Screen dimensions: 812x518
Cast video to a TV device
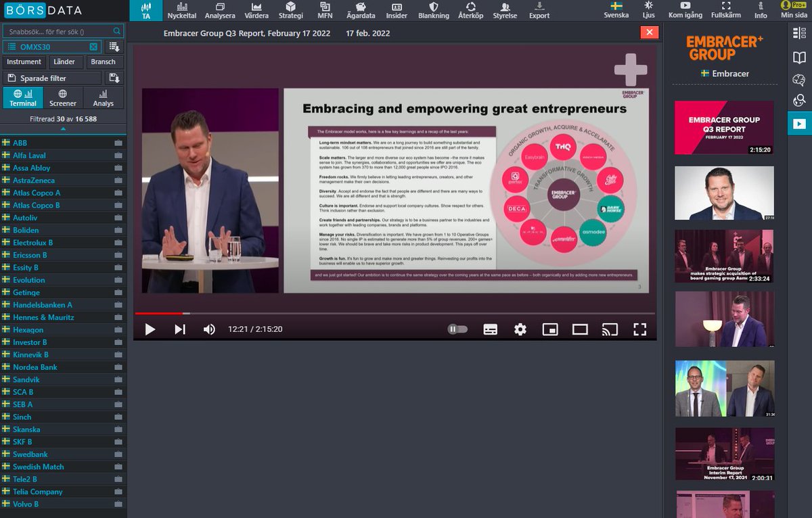[x=610, y=329]
